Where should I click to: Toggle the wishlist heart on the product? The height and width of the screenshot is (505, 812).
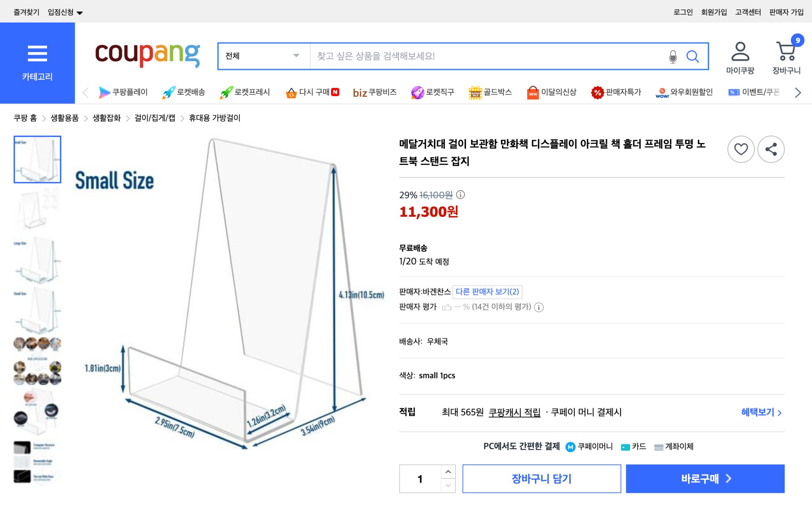[x=741, y=149]
